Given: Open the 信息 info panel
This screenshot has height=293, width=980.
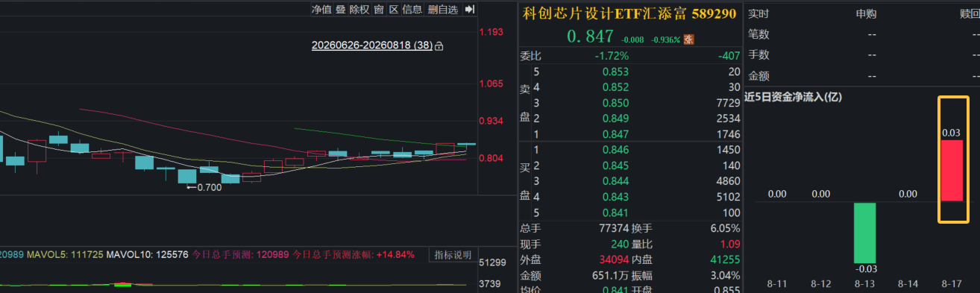Looking at the screenshot, I should (x=412, y=9).
